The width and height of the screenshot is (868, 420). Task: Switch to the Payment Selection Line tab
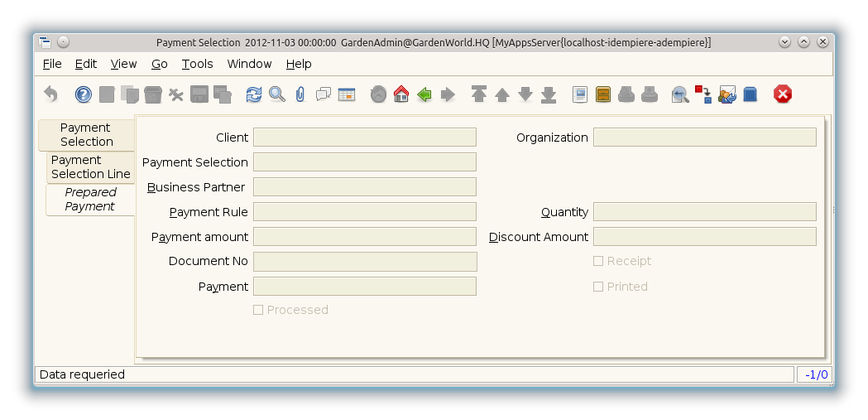90,167
